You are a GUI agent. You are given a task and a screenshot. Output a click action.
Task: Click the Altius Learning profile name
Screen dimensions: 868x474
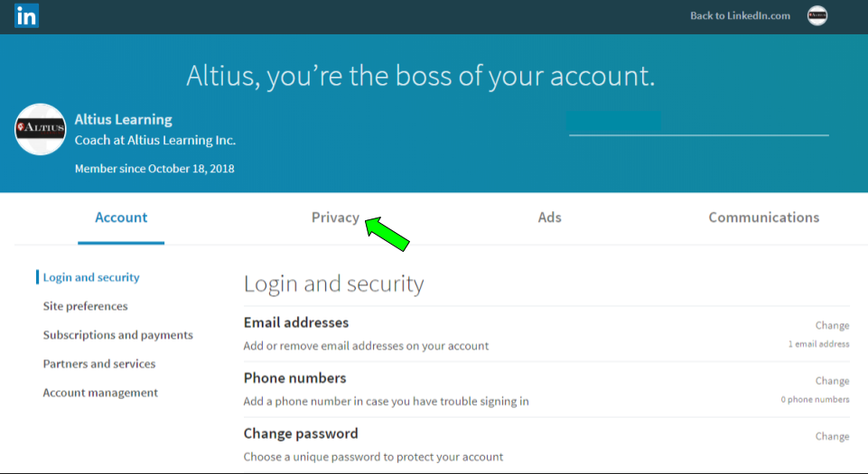pyautogui.click(x=123, y=120)
